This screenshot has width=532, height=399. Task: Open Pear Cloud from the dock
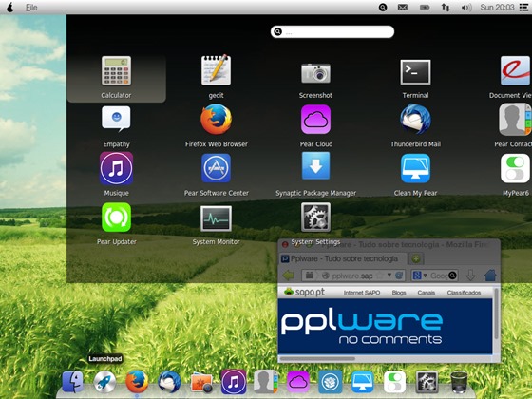click(x=298, y=382)
